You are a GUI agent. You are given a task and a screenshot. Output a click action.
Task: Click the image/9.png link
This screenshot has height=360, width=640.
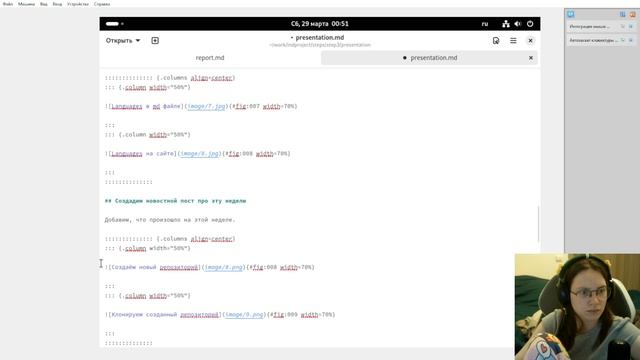(244, 314)
